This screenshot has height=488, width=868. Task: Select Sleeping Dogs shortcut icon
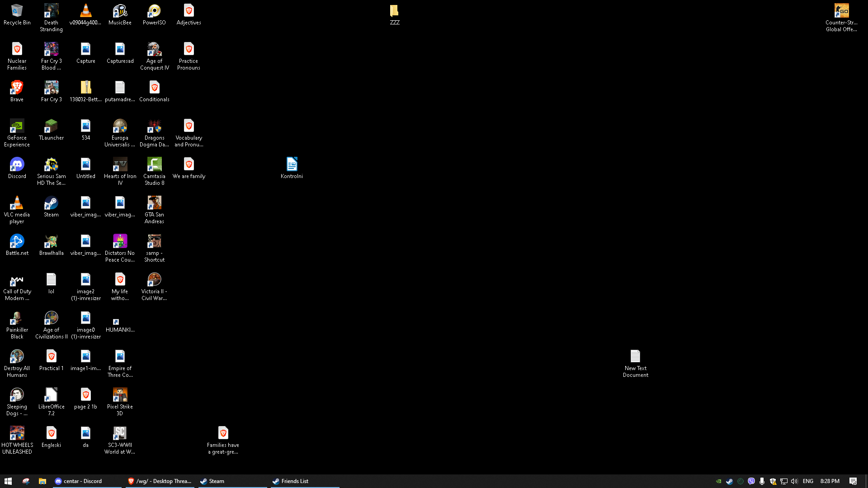point(17,402)
